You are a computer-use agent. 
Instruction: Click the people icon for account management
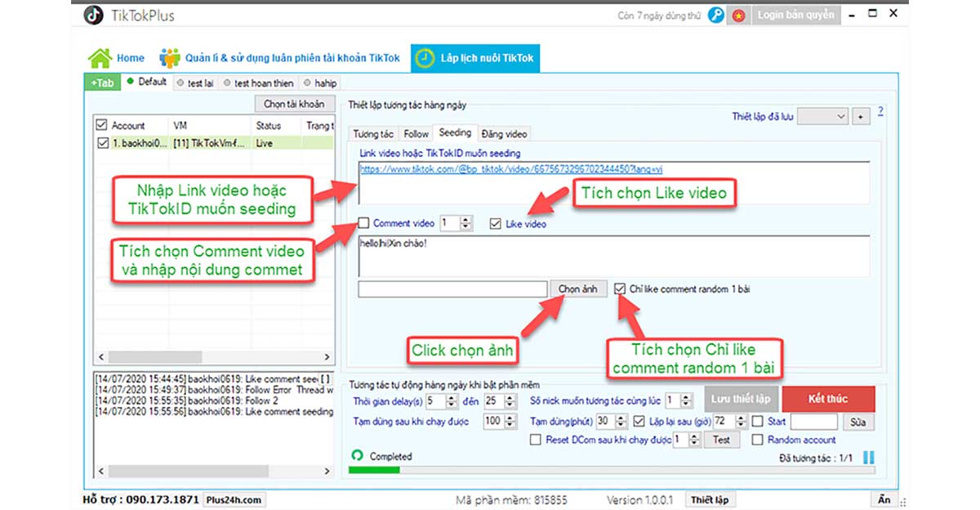(x=170, y=58)
